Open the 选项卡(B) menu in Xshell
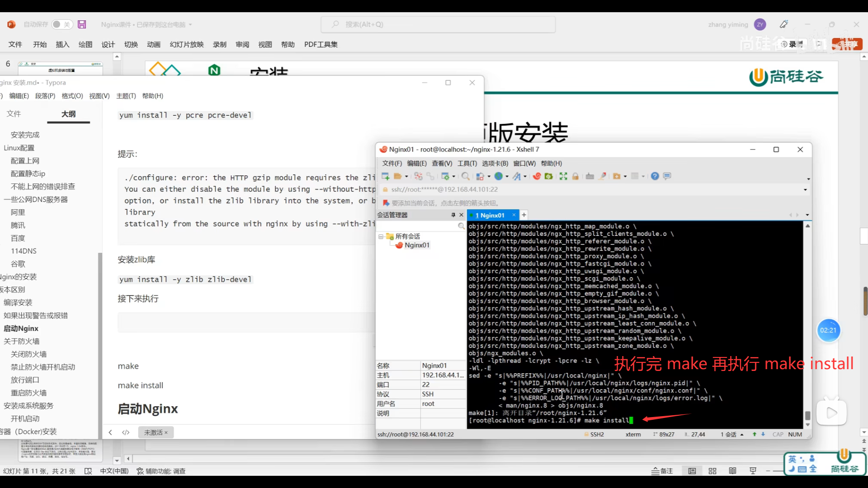 coord(495,163)
